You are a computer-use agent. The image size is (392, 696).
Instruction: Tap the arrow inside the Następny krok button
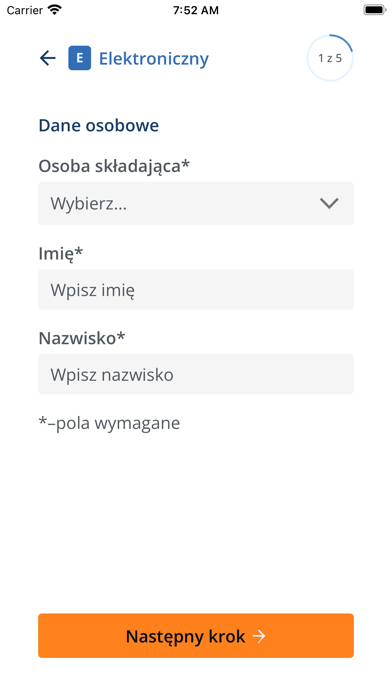[259, 637]
